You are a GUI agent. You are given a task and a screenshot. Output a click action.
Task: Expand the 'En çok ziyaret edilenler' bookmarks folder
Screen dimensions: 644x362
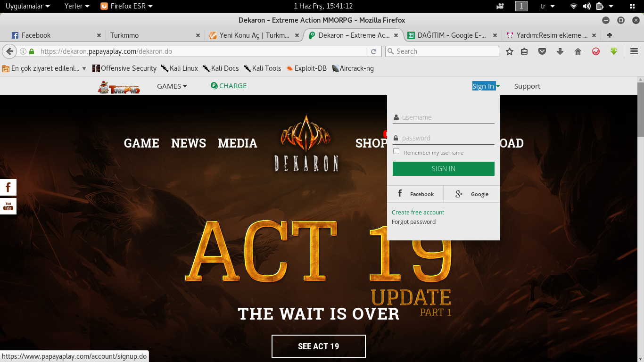click(x=44, y=68)
